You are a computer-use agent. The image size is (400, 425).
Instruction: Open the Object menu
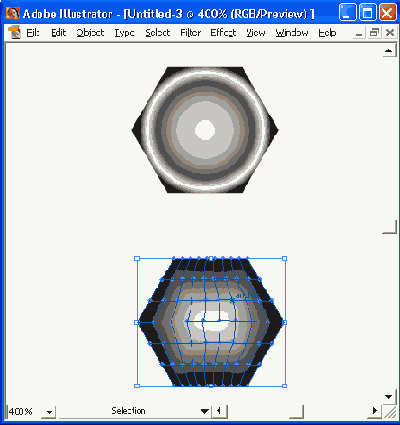[x=90, y=33]
